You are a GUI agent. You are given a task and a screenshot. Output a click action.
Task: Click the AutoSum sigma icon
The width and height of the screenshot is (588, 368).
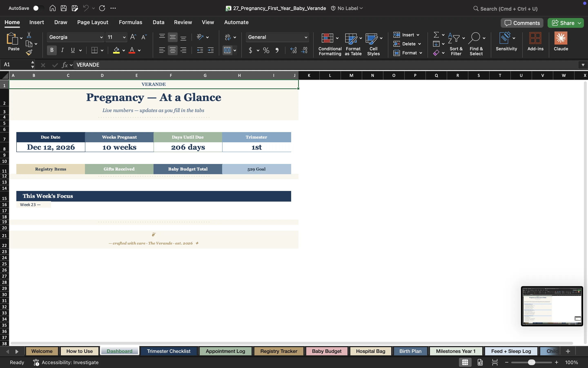coord(436,35)
